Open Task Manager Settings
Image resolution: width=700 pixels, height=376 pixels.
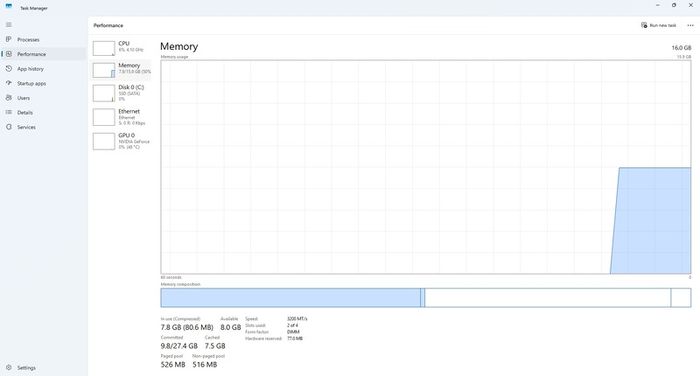click(x=43, y=368)
